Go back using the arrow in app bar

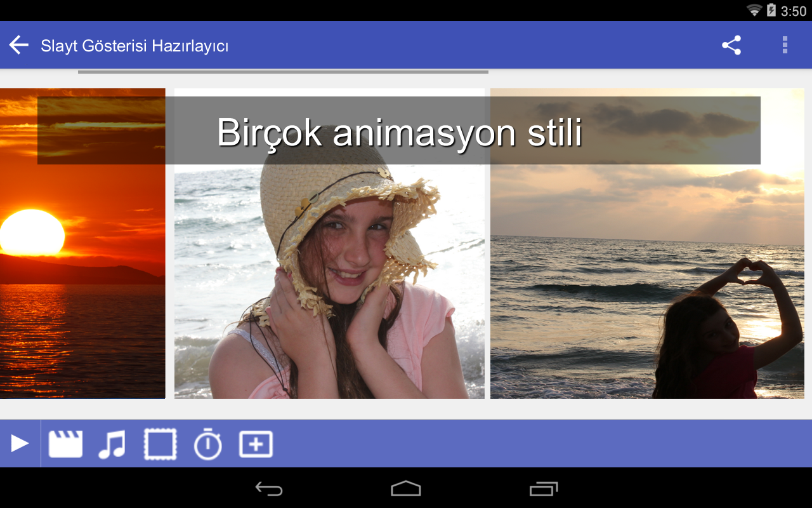pos(19,45)
